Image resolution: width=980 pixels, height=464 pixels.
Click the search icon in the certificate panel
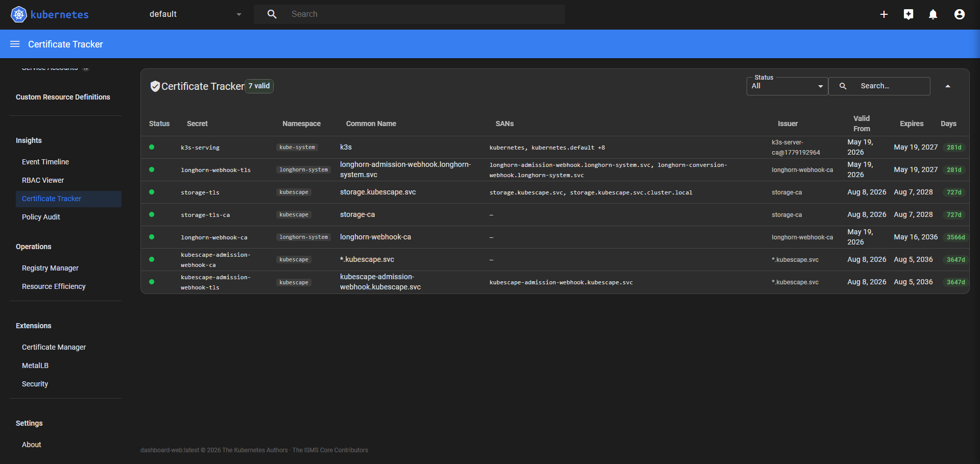843,86
